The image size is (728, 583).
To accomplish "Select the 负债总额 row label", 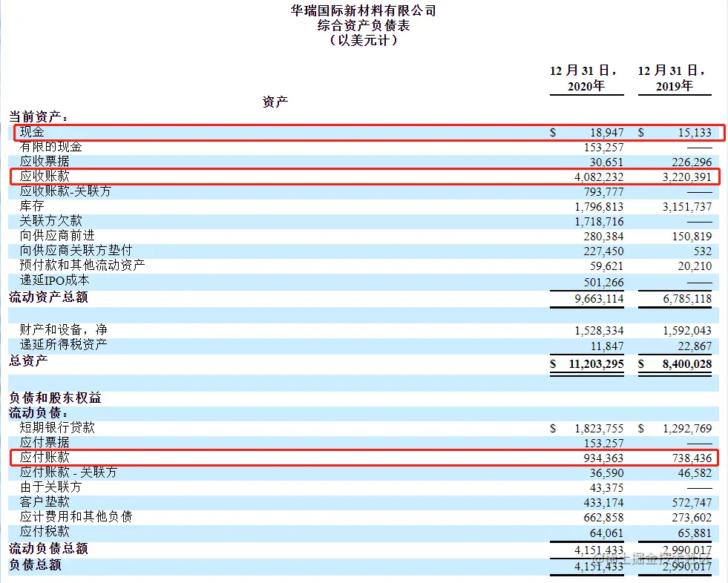I will click(x=35, y=565).
